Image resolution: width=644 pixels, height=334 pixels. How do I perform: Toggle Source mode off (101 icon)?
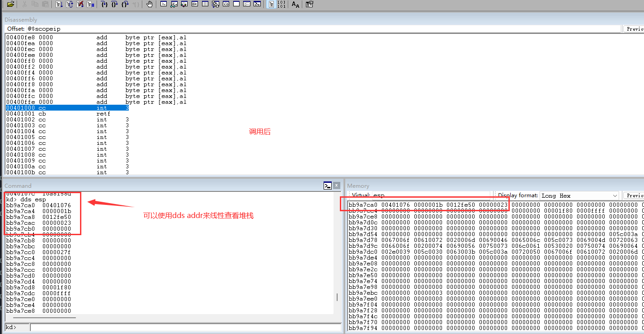point(281,5)
